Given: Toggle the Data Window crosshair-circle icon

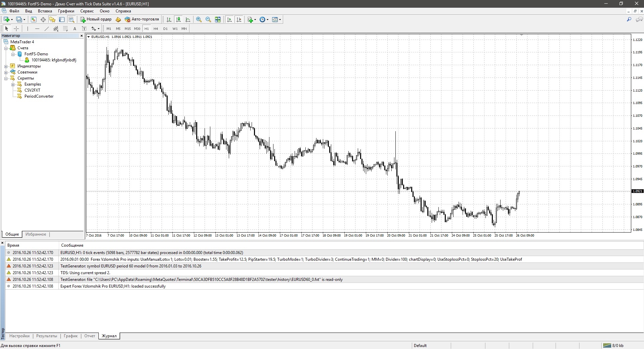Looking at the screenshot, I should [43, 19].
